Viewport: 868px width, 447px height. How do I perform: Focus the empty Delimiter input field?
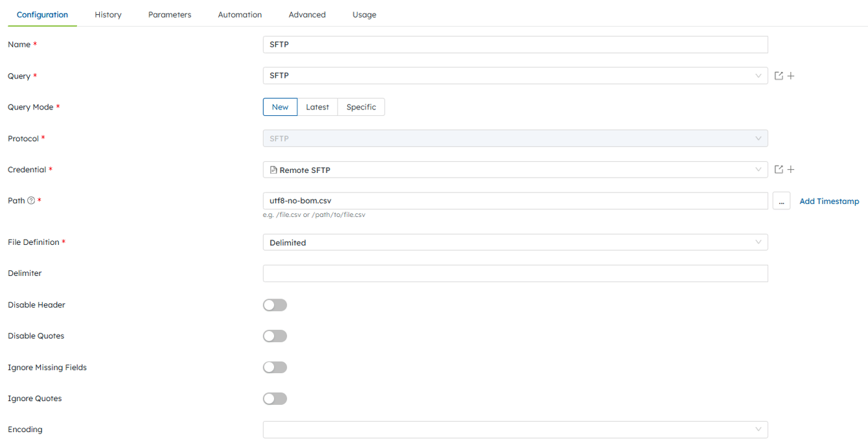tap(515, 273)
